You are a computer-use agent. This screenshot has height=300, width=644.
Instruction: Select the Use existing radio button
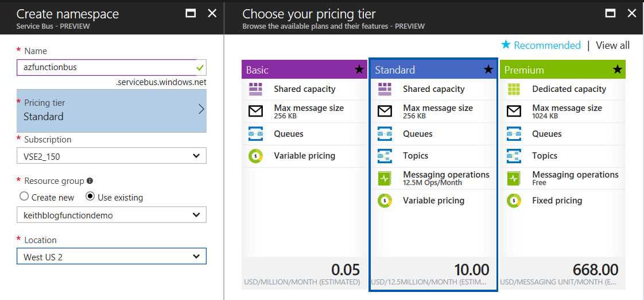[90, 197]
